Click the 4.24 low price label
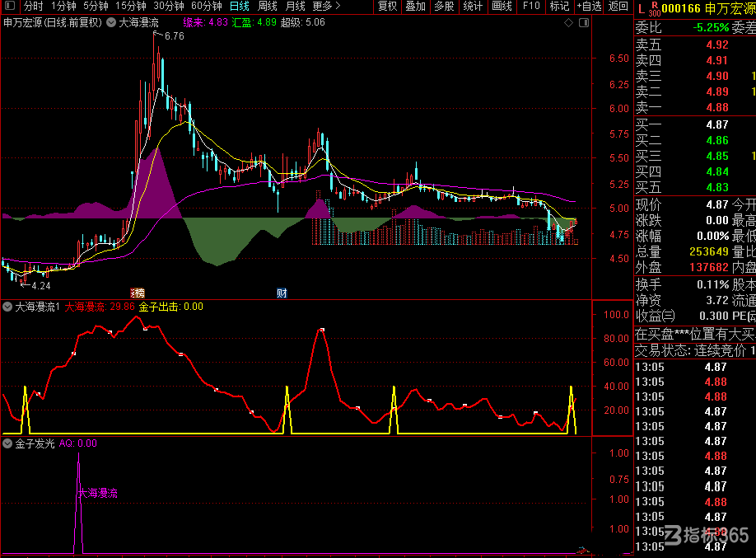The image size is (756, 558). pyautogui.click(x=41, y=286)
